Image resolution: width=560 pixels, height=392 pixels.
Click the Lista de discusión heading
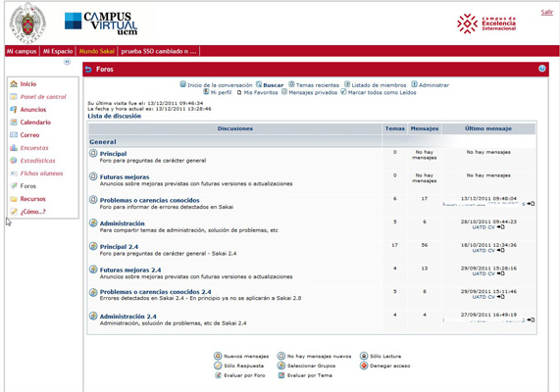pos(115,116)
